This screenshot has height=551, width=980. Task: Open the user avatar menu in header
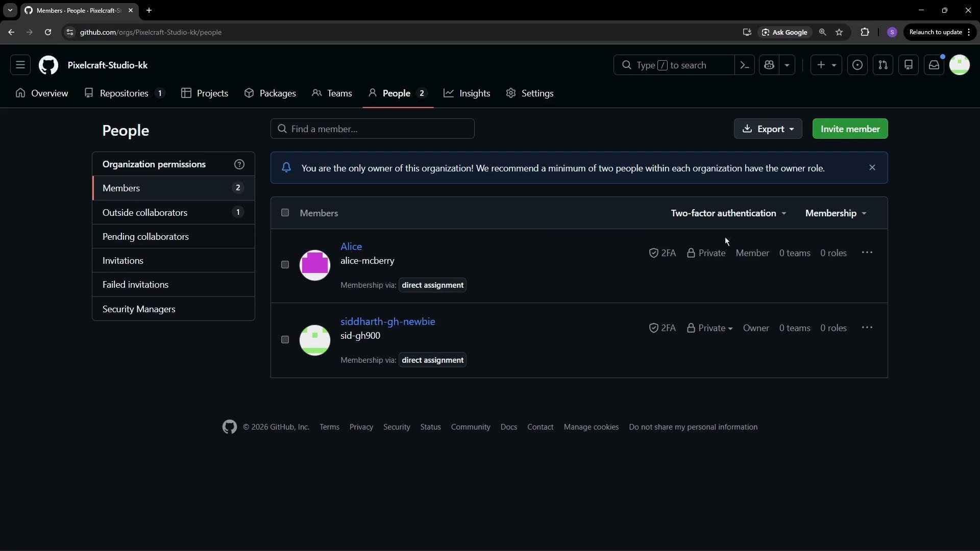(x=960, y=65)
